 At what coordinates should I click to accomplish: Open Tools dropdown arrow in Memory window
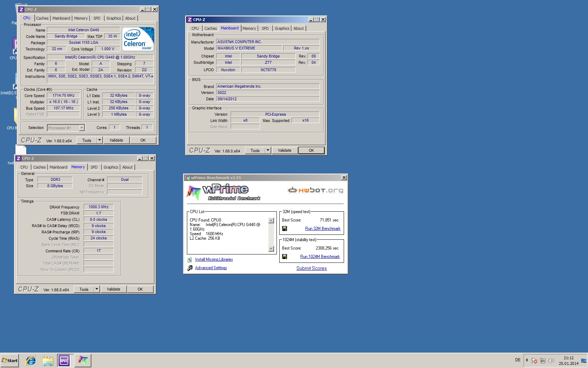(x=97, y=289)
